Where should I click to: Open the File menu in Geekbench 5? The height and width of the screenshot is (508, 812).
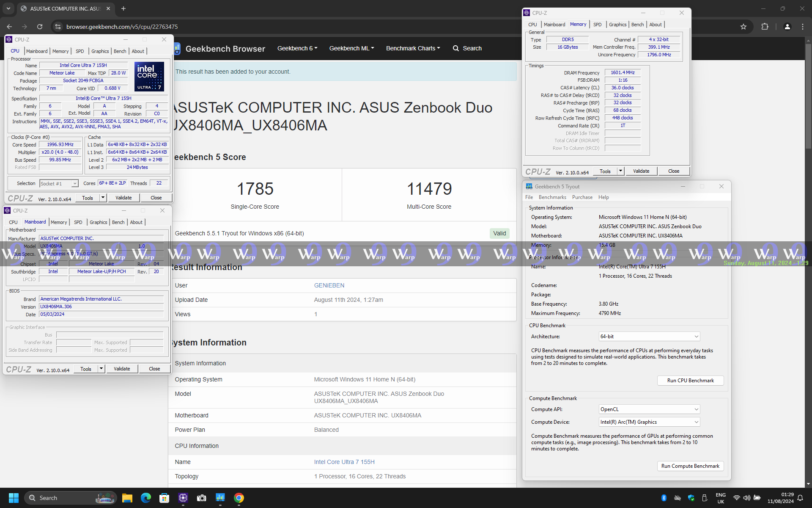[529, 197]
